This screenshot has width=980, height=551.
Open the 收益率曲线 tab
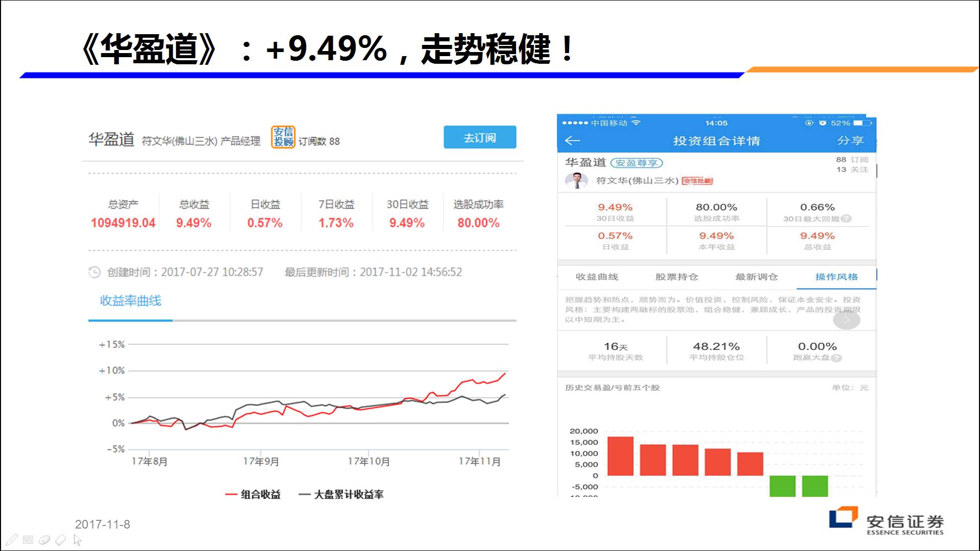[131, 301]
